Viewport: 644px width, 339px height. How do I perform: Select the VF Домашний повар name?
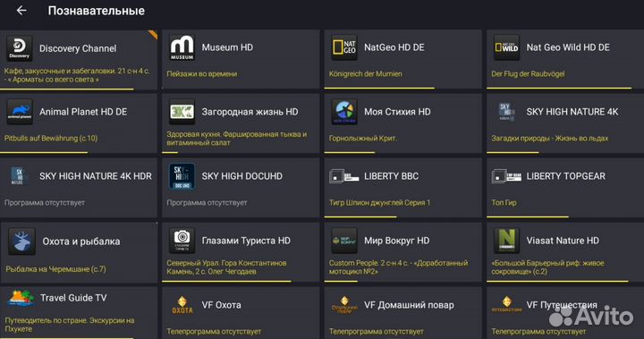click(x=409, y=305)
